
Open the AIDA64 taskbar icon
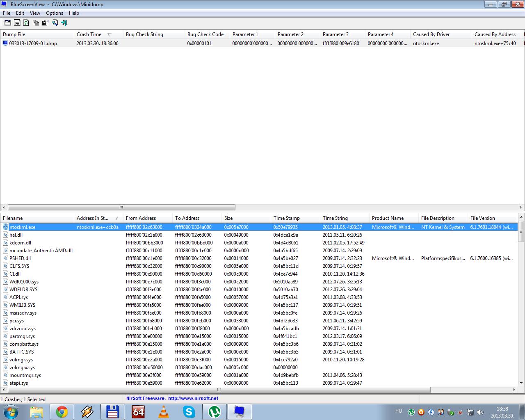coord(138,412)
